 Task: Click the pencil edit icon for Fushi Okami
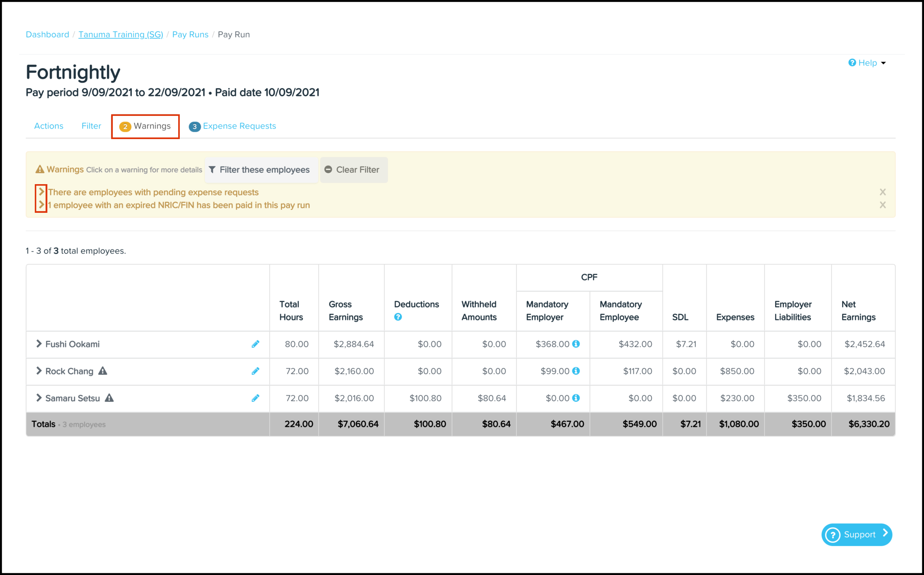pyautogui.click(x=255, y=344)
